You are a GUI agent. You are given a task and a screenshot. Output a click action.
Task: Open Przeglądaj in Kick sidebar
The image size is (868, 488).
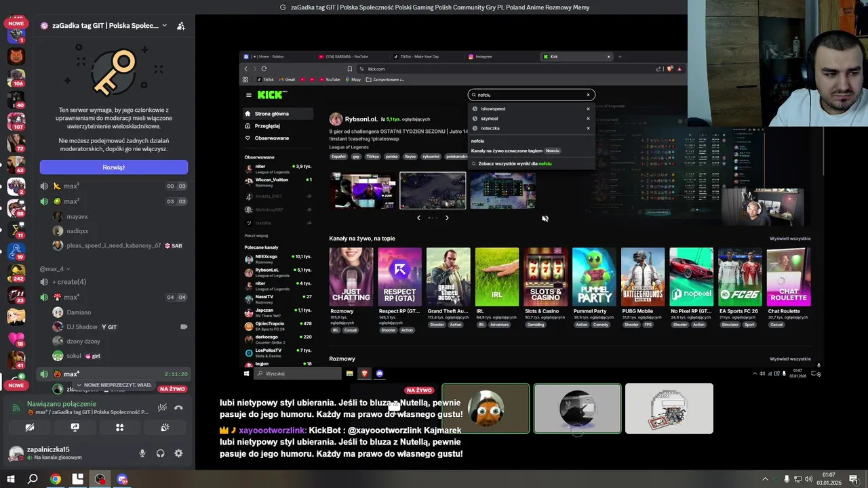pyautogui.click(x=277, y=126)
